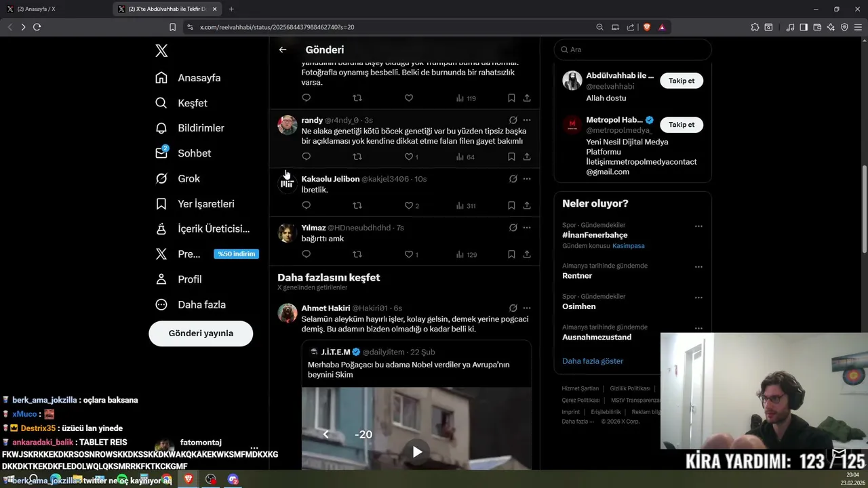868x488 pixels.
Task: Open the browser main hamburger menu
Action: click(858, 27)
